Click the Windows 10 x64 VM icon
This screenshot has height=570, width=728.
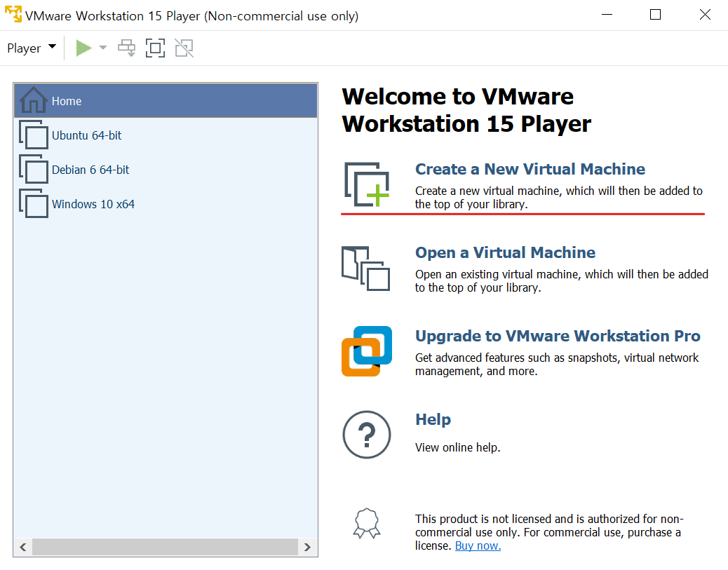(34, 204)
